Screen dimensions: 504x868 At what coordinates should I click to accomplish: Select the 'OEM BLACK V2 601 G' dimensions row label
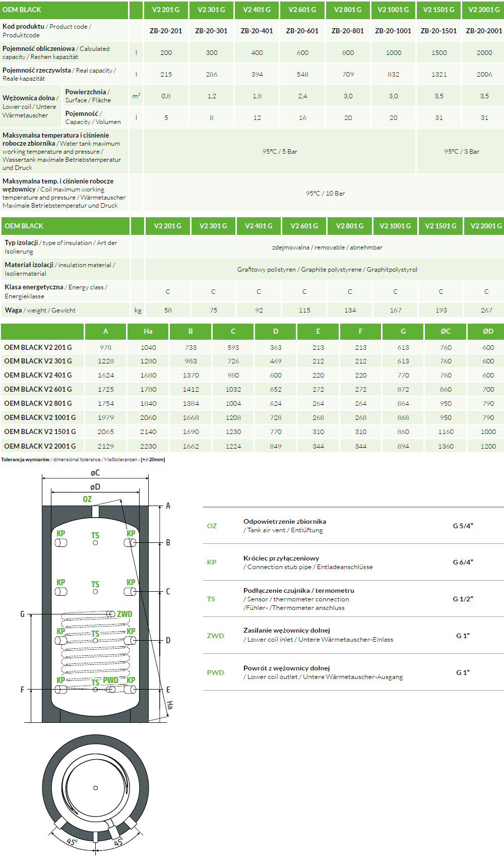tap(38, 389)
